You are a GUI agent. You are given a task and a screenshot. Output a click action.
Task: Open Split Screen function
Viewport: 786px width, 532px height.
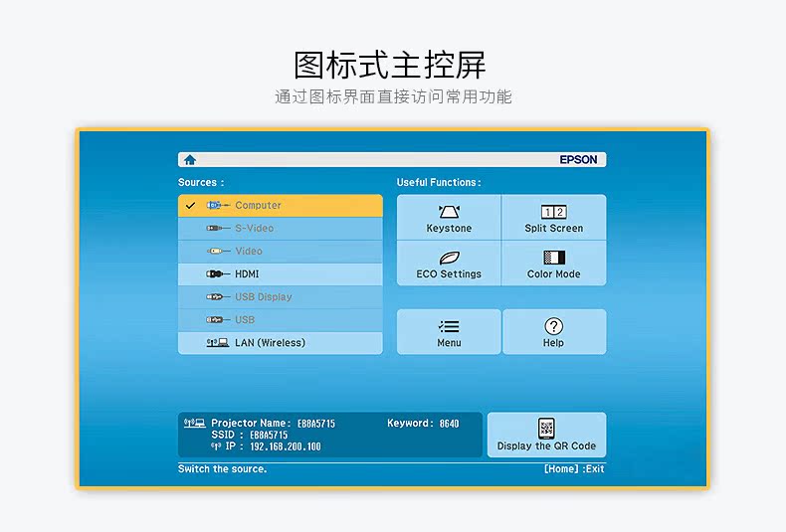click(554, 218)
